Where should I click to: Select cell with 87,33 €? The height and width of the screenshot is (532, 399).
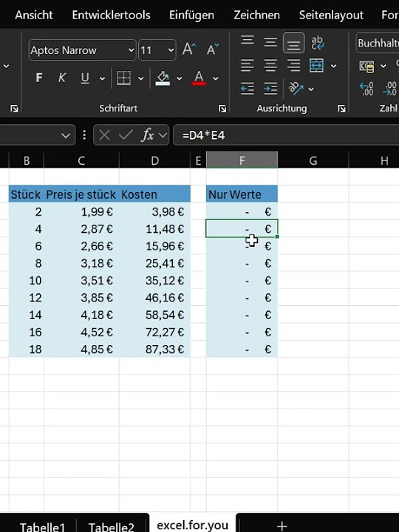154,349
